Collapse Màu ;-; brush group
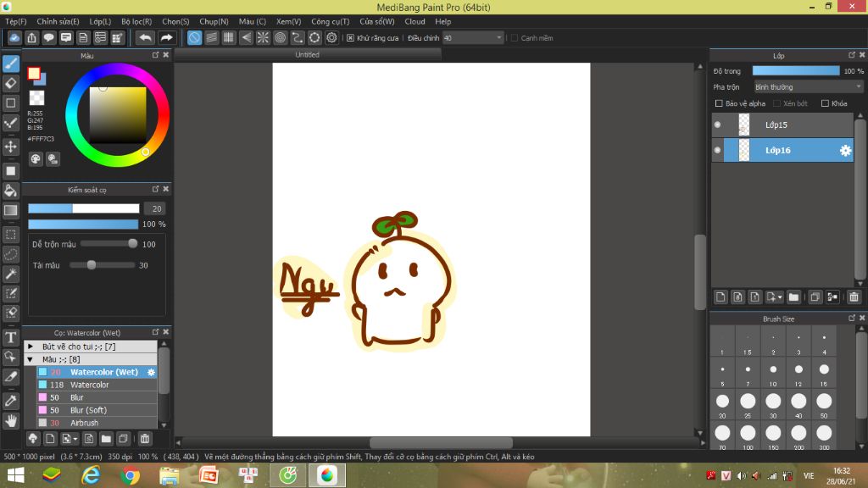 pyautogui.click(x=31, y=359)
